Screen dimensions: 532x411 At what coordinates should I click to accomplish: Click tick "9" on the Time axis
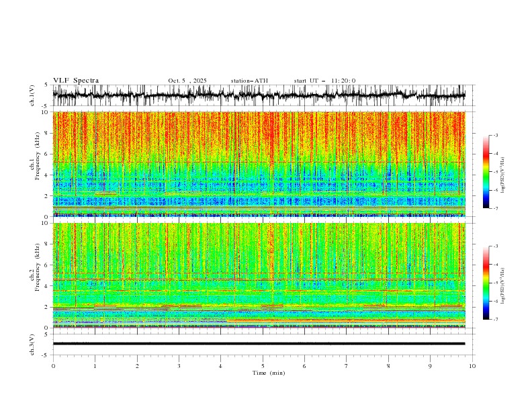coord(430,366)
